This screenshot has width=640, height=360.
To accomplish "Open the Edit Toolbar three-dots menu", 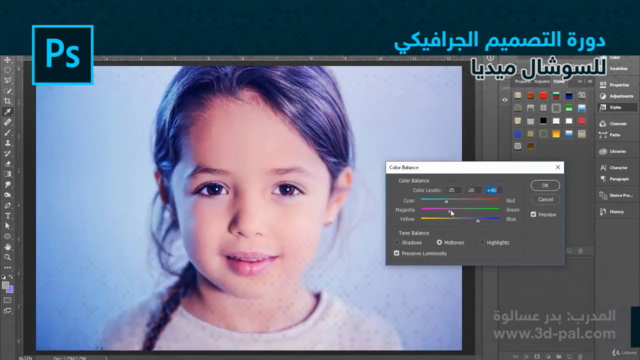I will tap(7, 268).
